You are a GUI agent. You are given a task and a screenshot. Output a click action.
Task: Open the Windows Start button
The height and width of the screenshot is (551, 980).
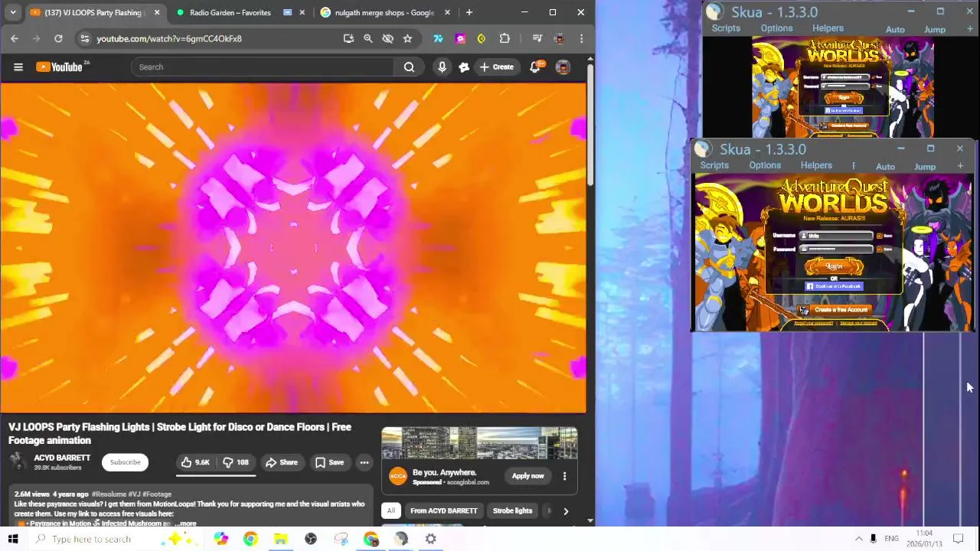(x=13, y=539)
